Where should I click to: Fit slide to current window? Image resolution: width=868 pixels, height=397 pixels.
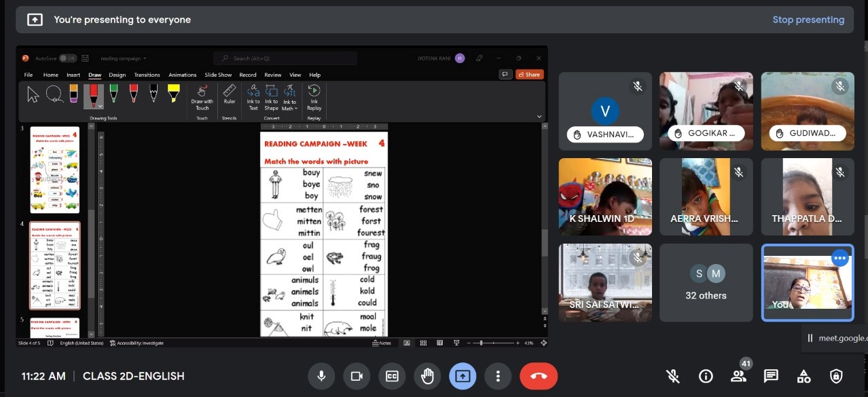pyautogui.click(x=543, y=343)
